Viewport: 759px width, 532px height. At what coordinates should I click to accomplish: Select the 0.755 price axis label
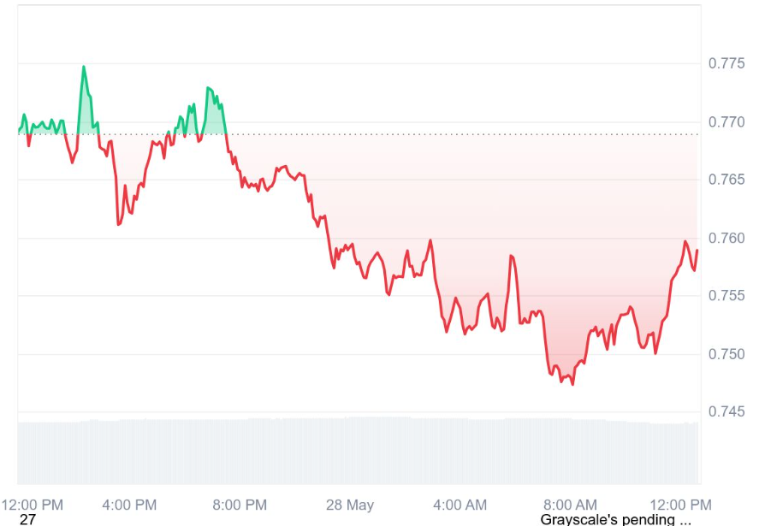726,295
